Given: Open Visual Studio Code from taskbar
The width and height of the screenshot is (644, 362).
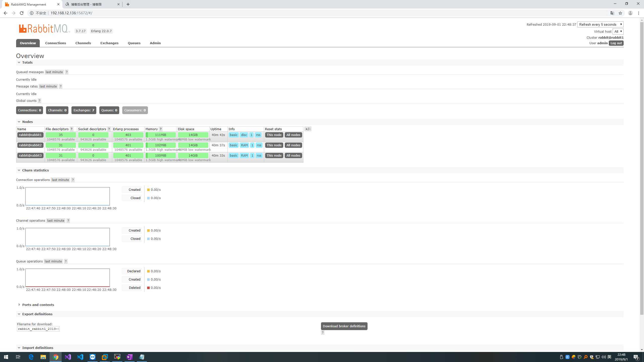Looking at the screenshot, I should [x=80, y=357].
